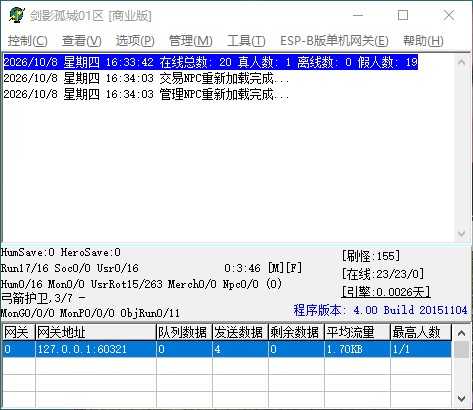This screenshot has width=473, height=410.
Task: Click the Run17/16 Soc0/0 Usr0/16 status line
Action: (x=70, y=268)
